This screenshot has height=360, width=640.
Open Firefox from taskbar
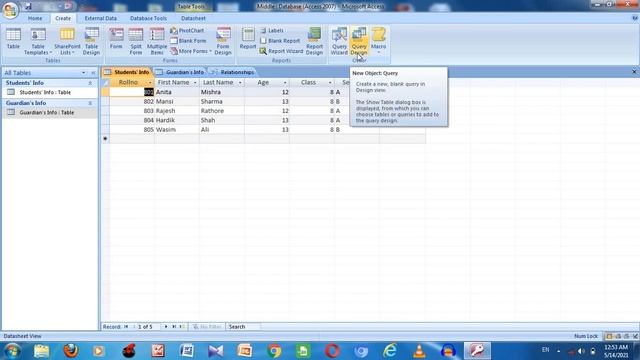click(x=71, y=351)
